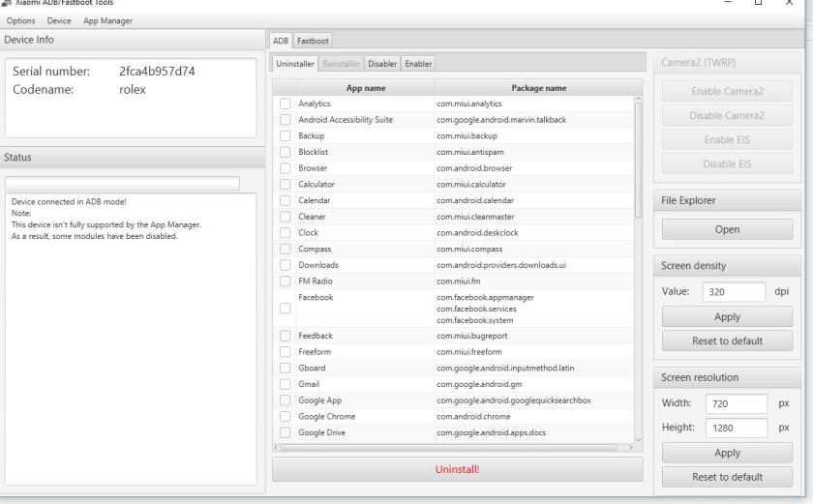The image size is (813, 504).
Task: Switch to the Enabler tab
Action: pos(418,64)
